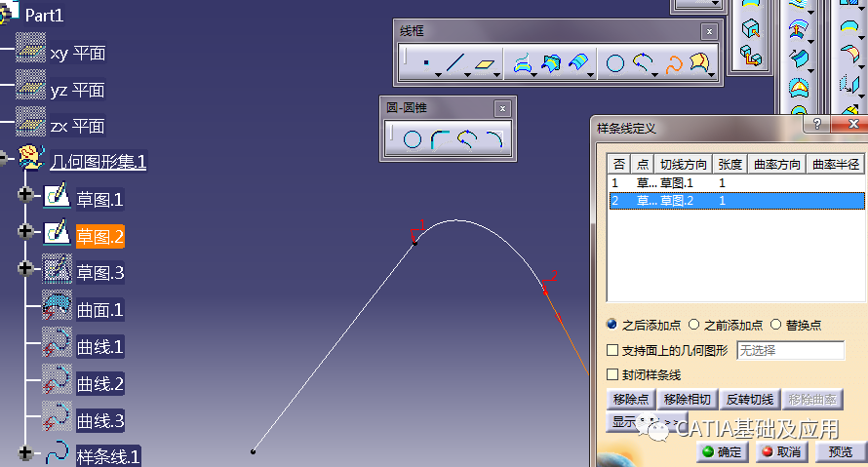Select row 1 草图.1 in the points list
Screen dimensions: 868x467
point(736,182)
